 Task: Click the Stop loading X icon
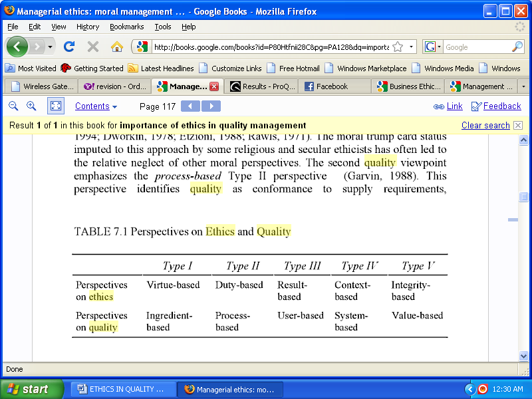(92, 47)
